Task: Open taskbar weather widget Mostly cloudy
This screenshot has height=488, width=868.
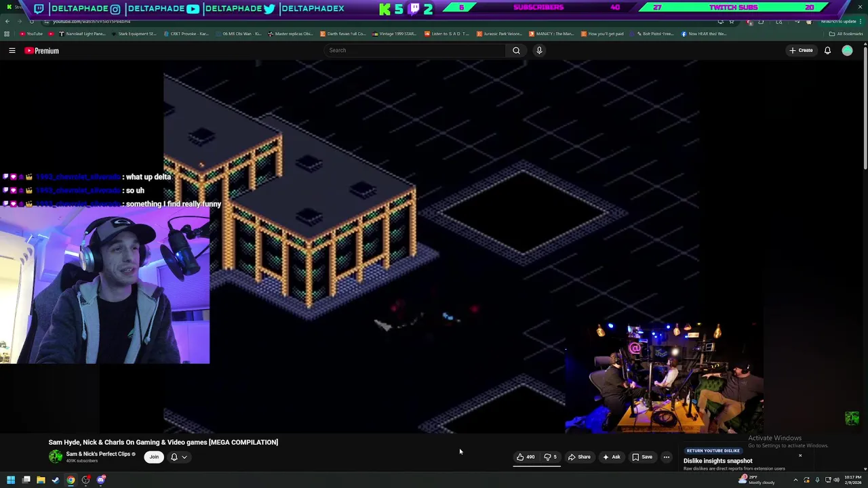Action: [757, 480]
